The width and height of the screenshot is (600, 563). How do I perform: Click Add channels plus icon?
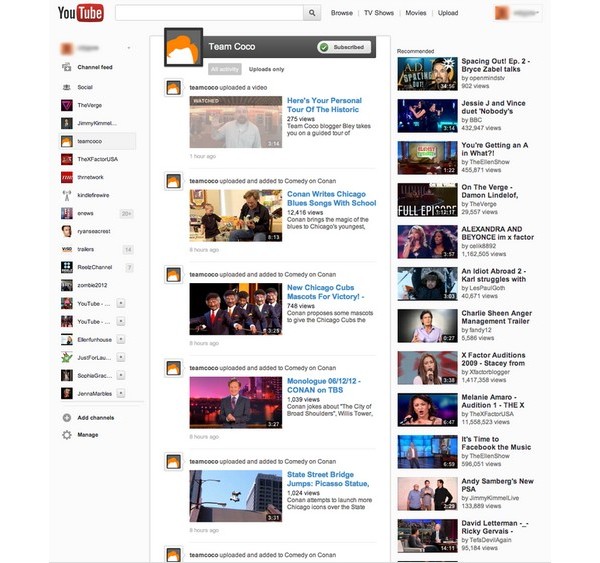(67, 418)
